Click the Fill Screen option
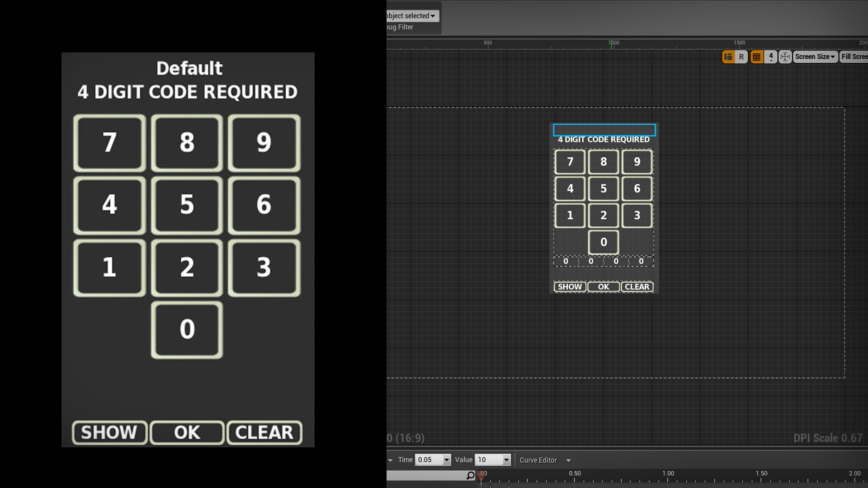 (x=854, y=56)
